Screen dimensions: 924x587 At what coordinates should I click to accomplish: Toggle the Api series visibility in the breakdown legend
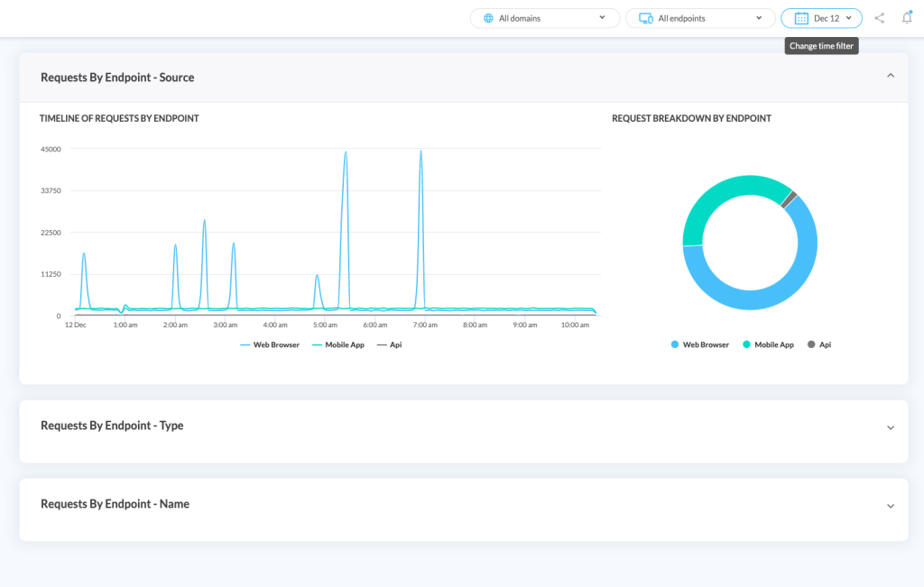(818, 344)
